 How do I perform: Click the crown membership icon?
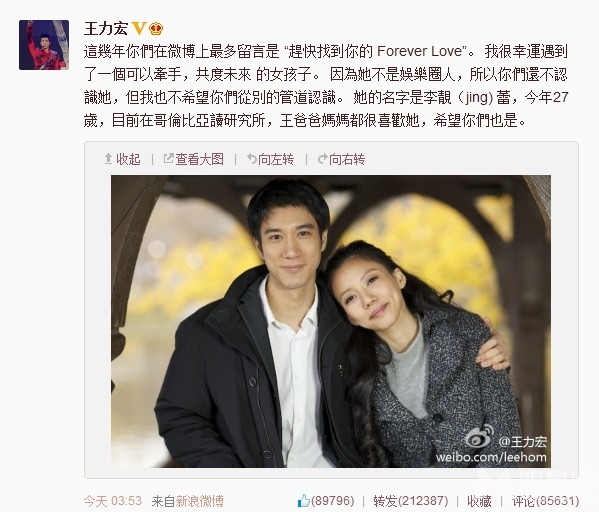point(155,29)
